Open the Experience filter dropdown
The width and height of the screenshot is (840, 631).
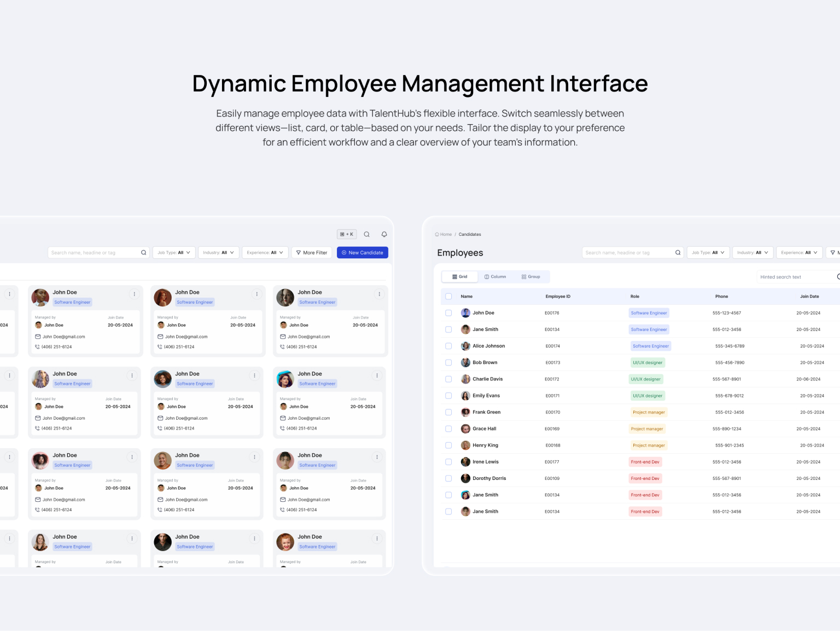click(265, 252)
